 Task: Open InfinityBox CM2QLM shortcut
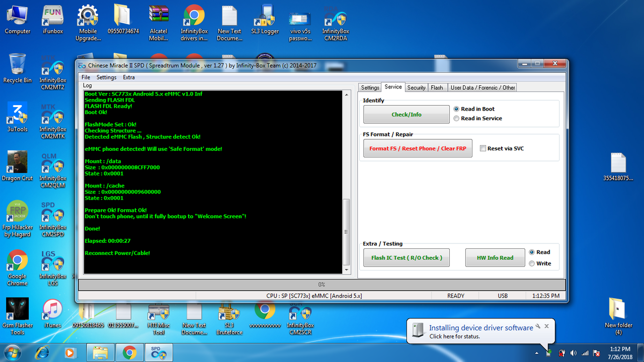click(52, 170)
